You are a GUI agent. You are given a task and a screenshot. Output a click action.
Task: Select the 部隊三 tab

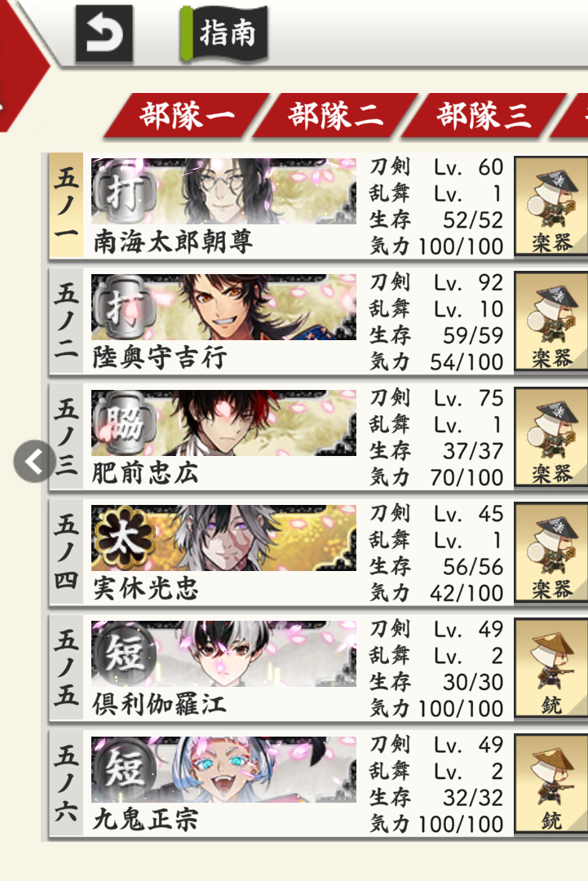point(484,115)
